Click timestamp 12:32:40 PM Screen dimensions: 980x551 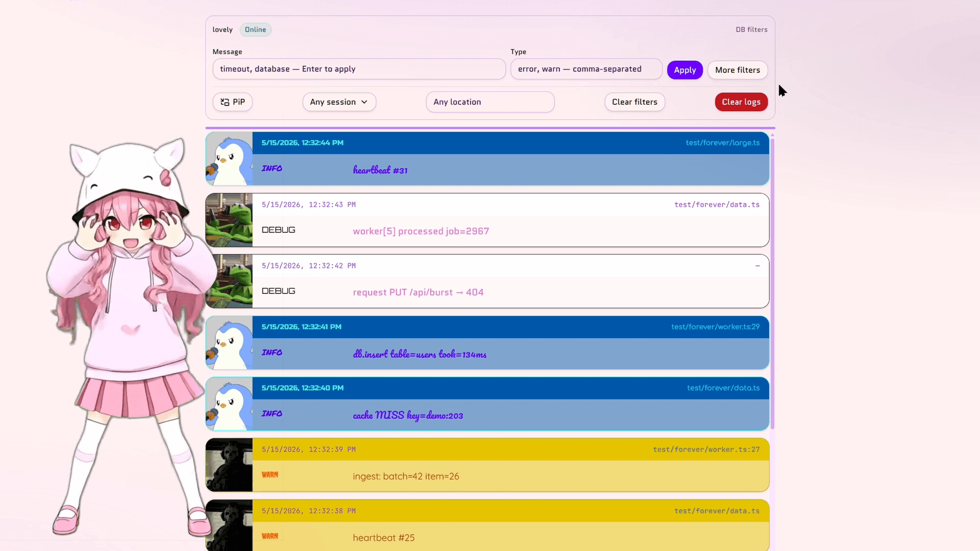[x=302, y=388]
